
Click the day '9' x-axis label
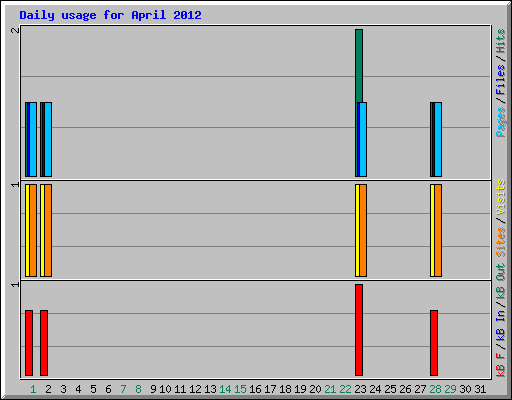pos(153,389)
